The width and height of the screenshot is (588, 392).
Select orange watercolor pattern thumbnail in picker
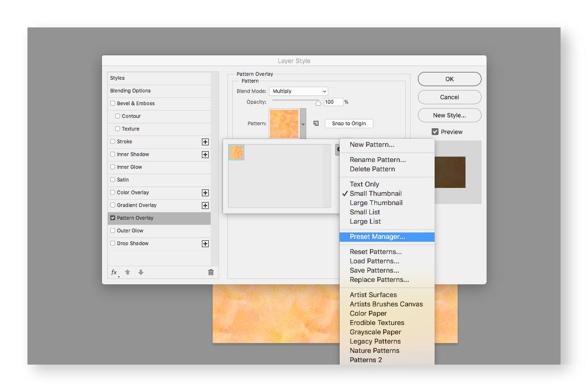(236, 152)
